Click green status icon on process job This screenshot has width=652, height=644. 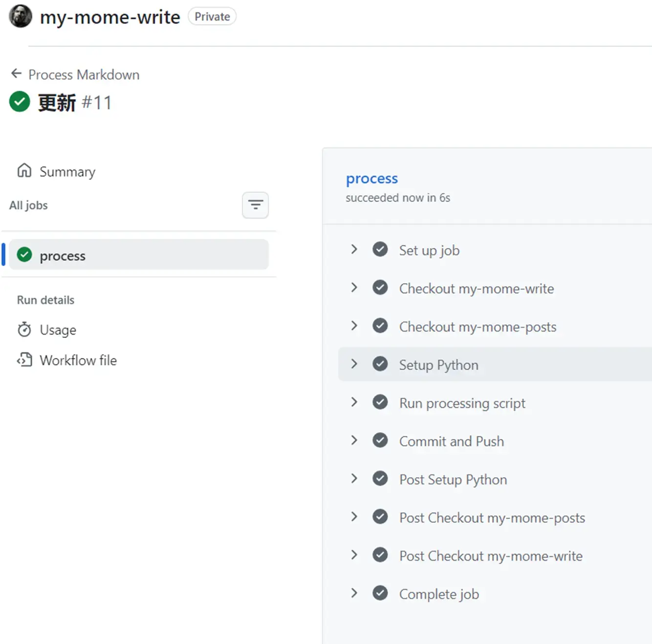pos(24,255)
